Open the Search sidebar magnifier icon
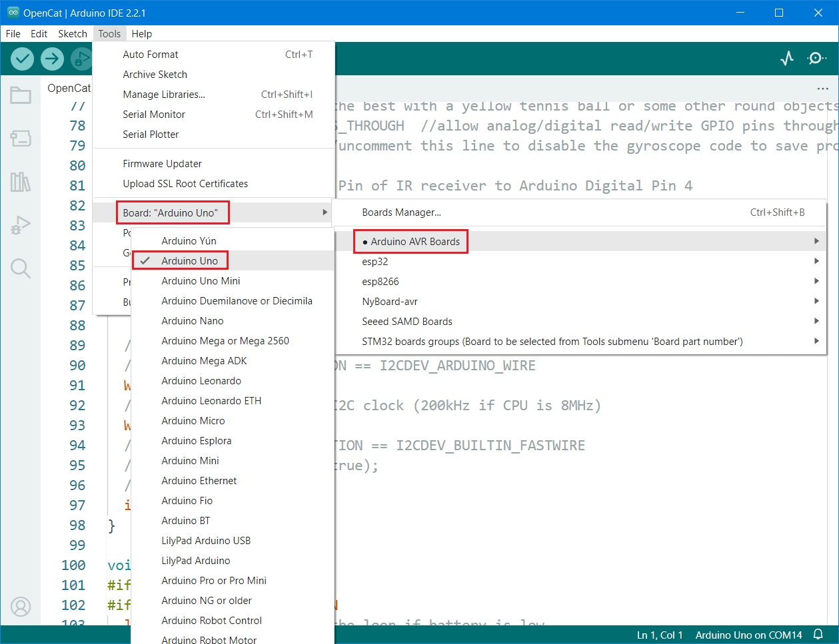The width and height of the screenshot is (839, 644). [x=21, y=268]
